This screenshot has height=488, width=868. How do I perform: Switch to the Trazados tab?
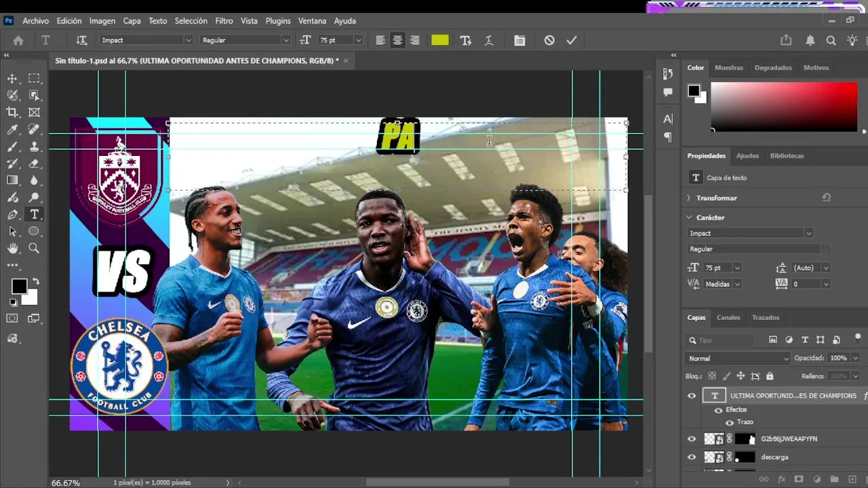pos(766,317)
